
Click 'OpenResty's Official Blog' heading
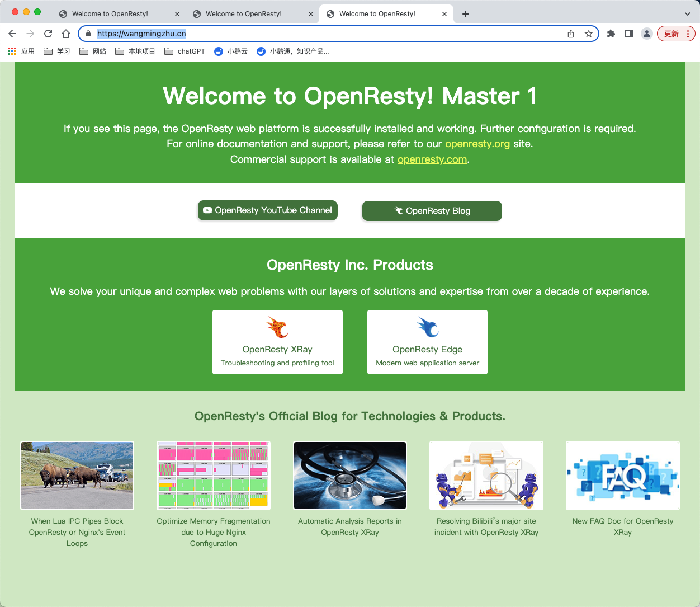tap(350, 416)
